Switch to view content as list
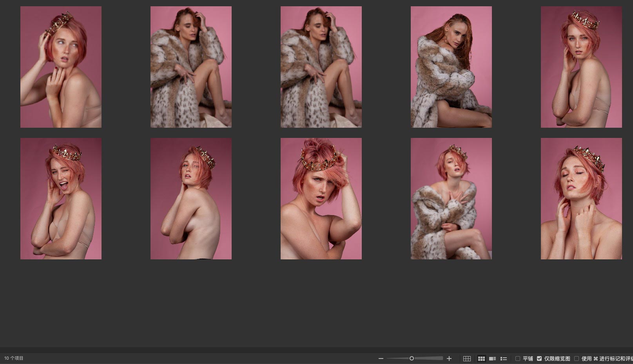The height and width of the screenshot is (364, 633). point(504,359)
